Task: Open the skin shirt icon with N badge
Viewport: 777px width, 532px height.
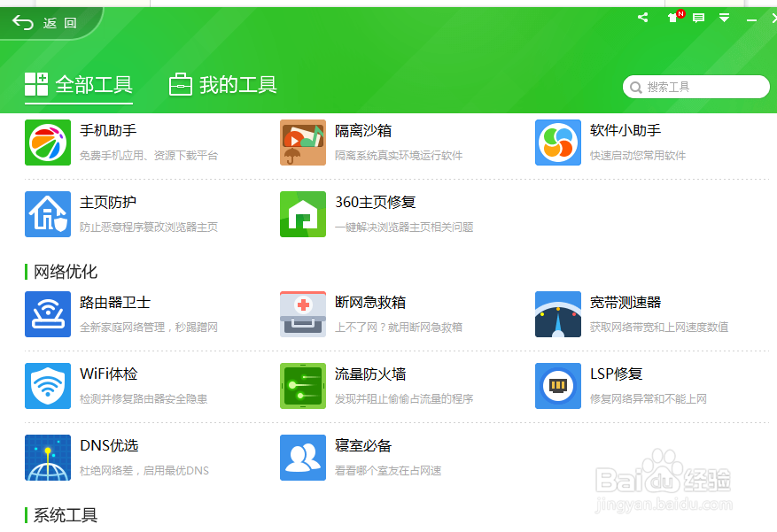Action: point(675,17)
